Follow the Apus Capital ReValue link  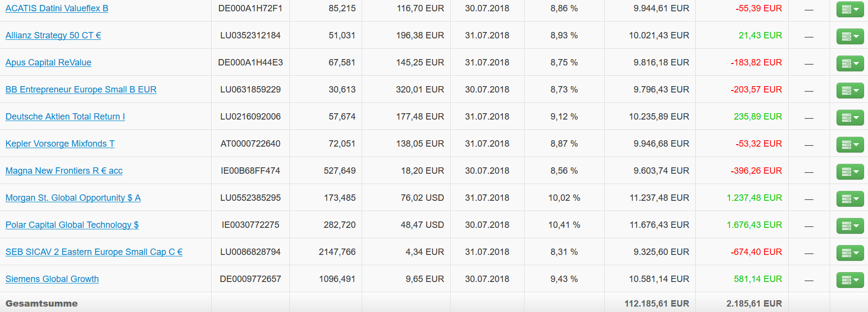[48, 62]
